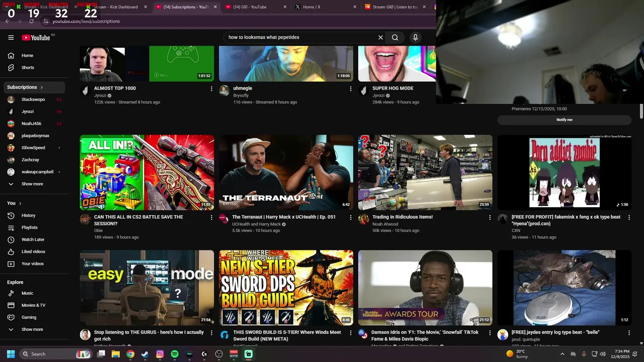The height and width of the screenshot is (362, 644).
Task: Reload the page with the browser refresh icon
Action: point(31,21)
